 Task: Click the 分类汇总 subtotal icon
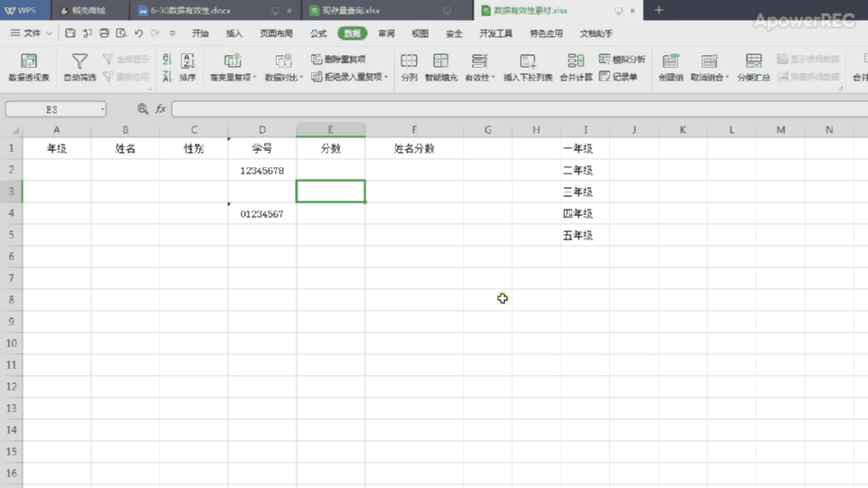click(x=753, y=67)
